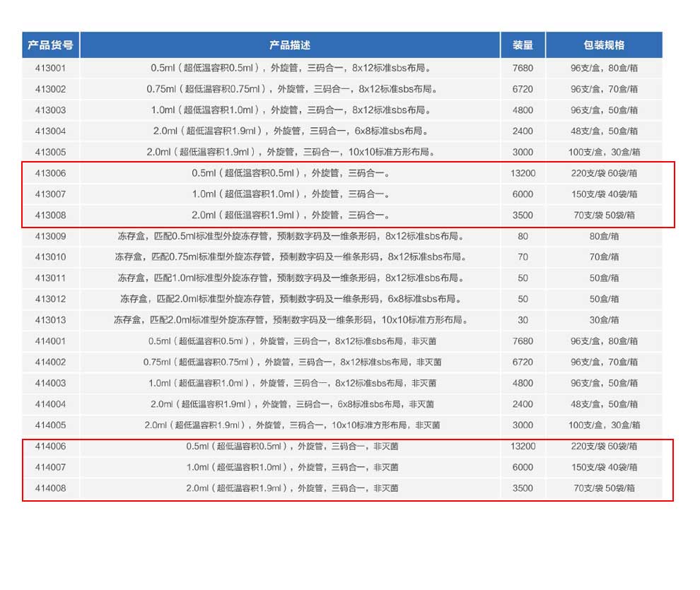
Task: Click product number 413009 cell
Action: pos(50,237)
